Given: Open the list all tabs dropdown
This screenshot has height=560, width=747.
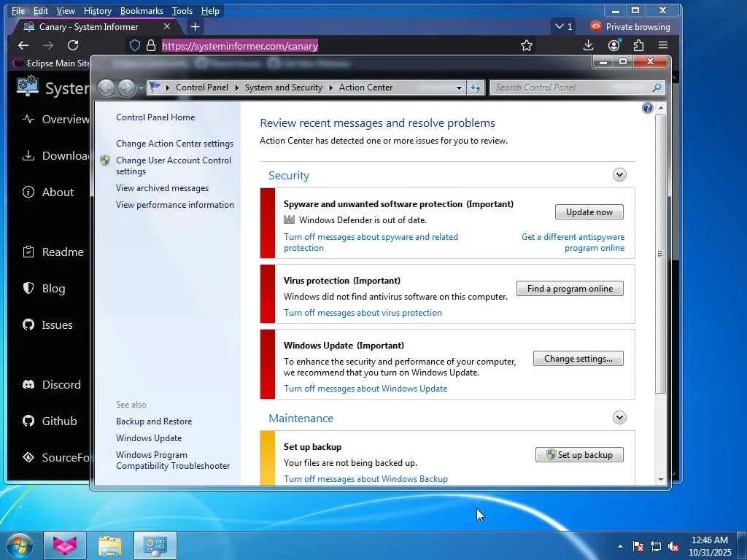Looking at the screenshot, I should coord(564,27).
